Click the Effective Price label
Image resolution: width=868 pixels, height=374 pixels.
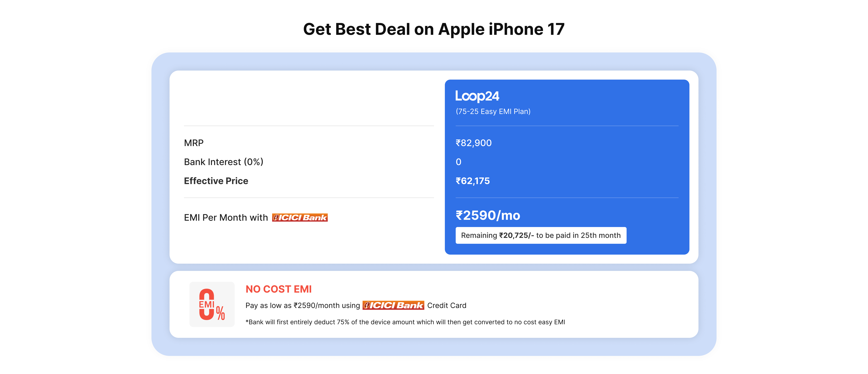216,181
